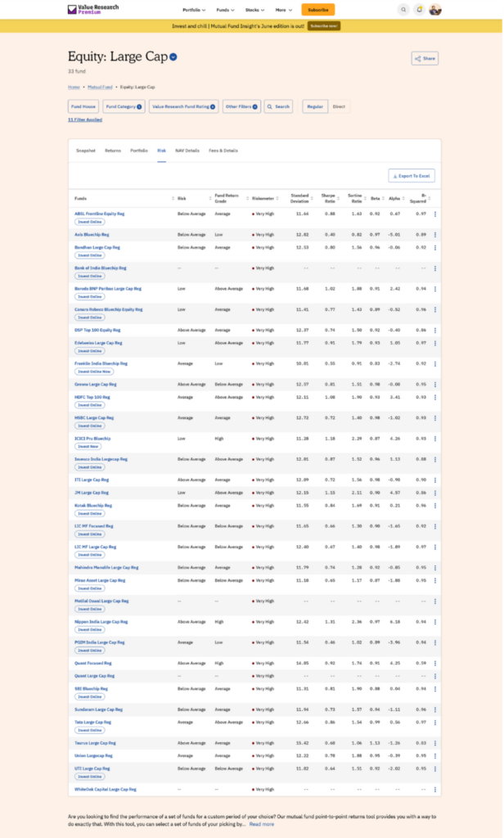
Task: Open the notifications bell icon
Action: click(x=419, y=10)
